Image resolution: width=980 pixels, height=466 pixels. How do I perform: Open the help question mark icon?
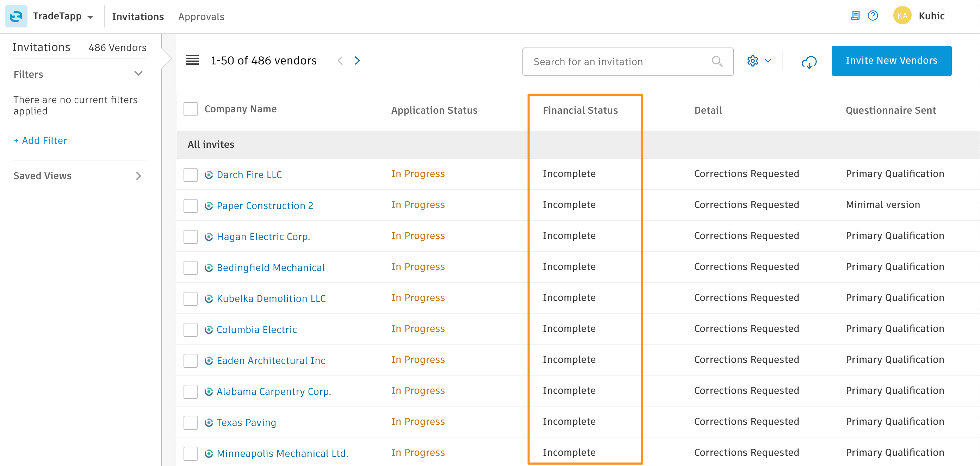(x=872, y=15)
